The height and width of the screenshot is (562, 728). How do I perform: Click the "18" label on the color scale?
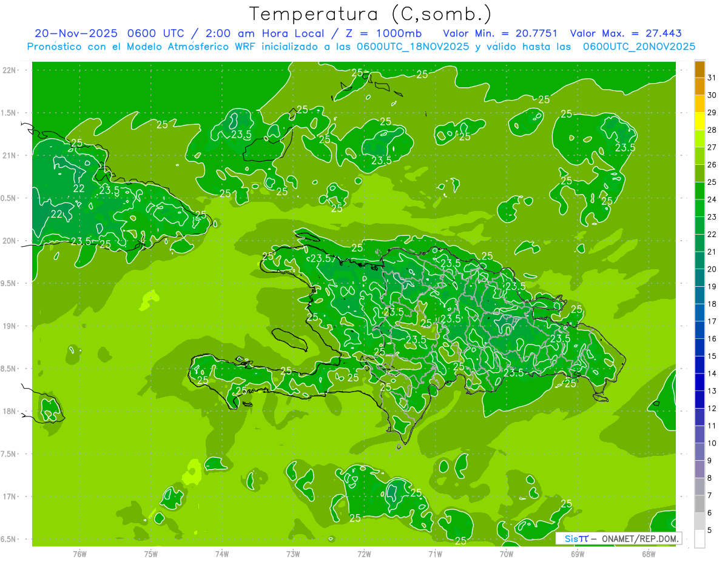(712, 304)
